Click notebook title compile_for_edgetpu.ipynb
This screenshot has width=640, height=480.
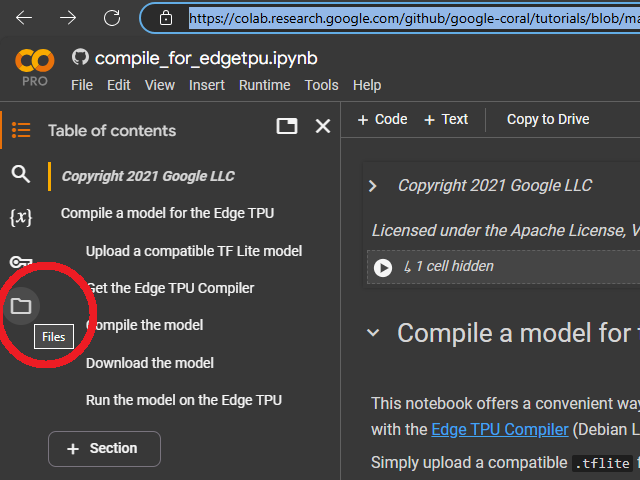coord(206,58)
